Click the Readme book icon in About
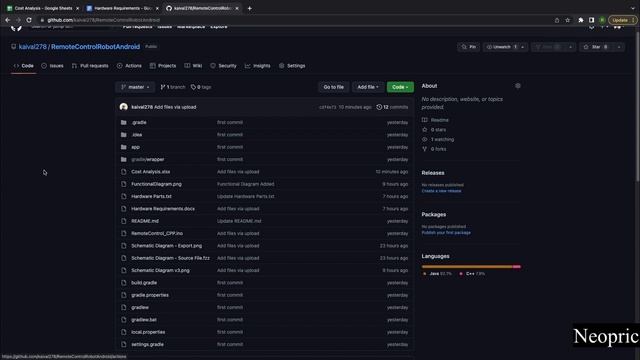The height and width of the screenshot is (360, 640). [x=424, y=120]
